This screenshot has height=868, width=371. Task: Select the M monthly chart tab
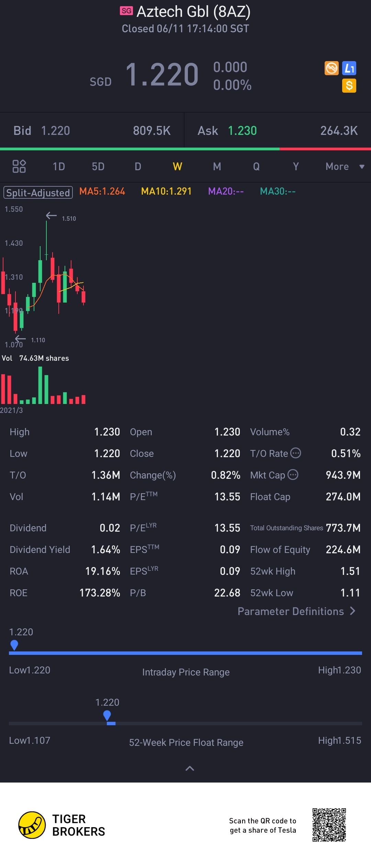[x=217, y=167]
